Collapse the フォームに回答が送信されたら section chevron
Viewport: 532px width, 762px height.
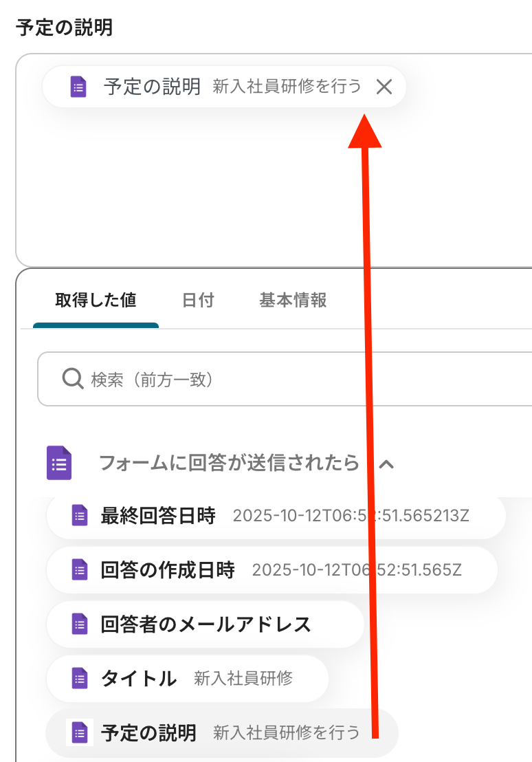386,464
